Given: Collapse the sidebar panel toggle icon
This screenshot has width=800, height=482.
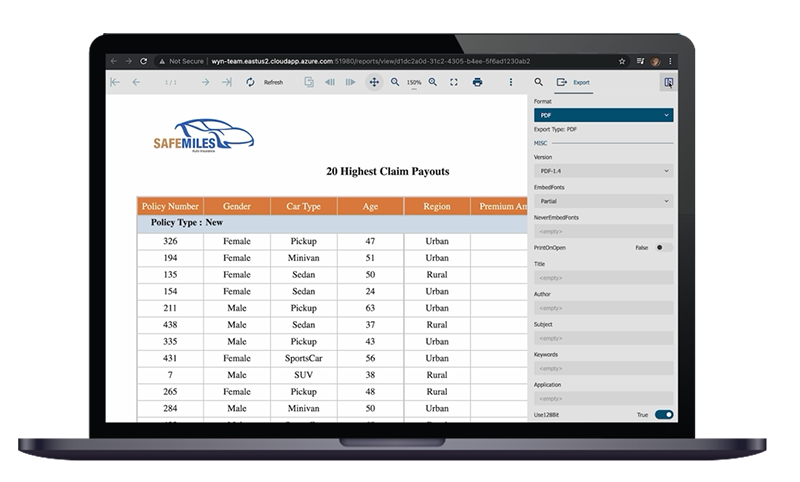Looking at the screenshot, I should 667,82.
